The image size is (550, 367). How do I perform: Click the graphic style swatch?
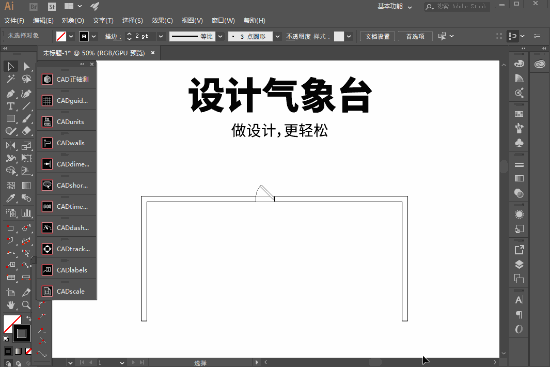pos(339,36)
